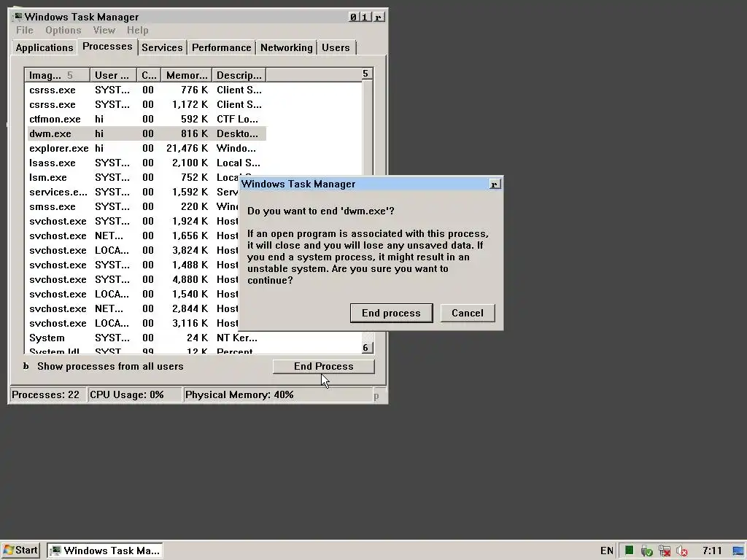The height and width of the screenshot is (560, 747).
Task: Click the 7:11 taskbar clock
Action: point(712,551)
